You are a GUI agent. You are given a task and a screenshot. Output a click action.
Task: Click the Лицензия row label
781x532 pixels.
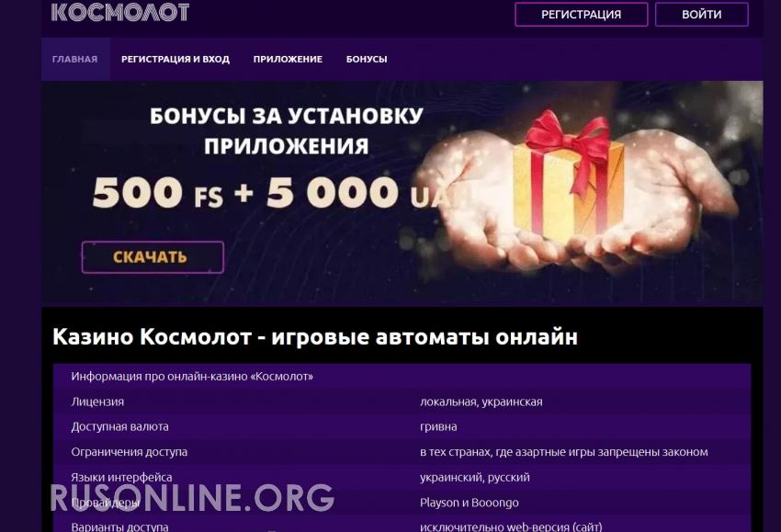click(97, 402)
